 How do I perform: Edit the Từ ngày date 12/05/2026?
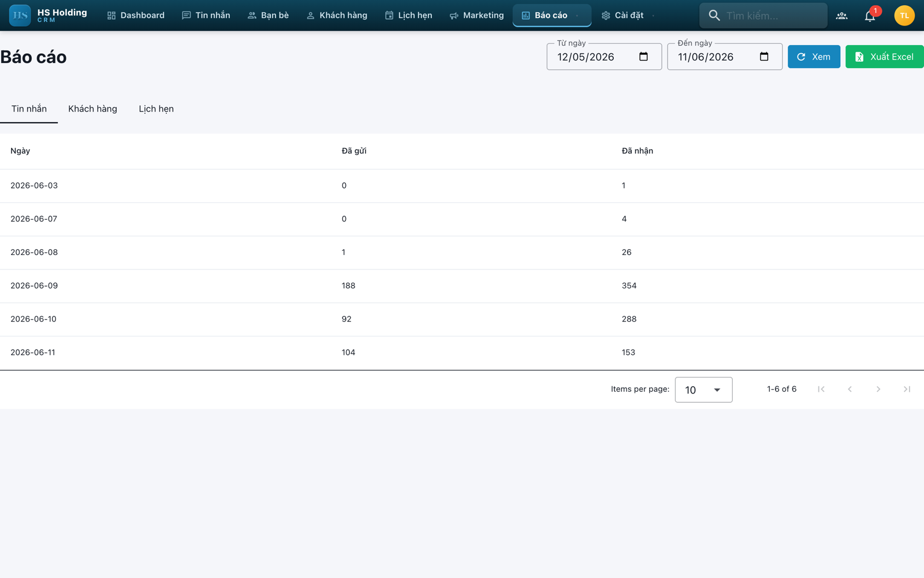pos(586,57)
